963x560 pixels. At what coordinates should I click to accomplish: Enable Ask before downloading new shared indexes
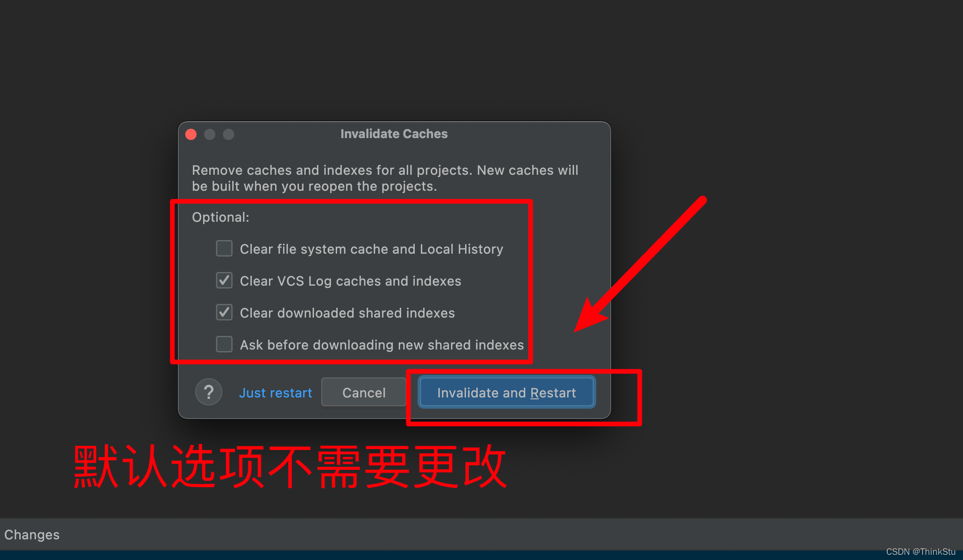[225, 344]
